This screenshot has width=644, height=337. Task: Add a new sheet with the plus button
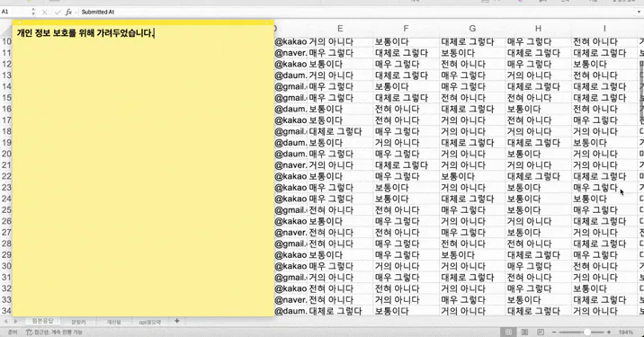(177, 321)
